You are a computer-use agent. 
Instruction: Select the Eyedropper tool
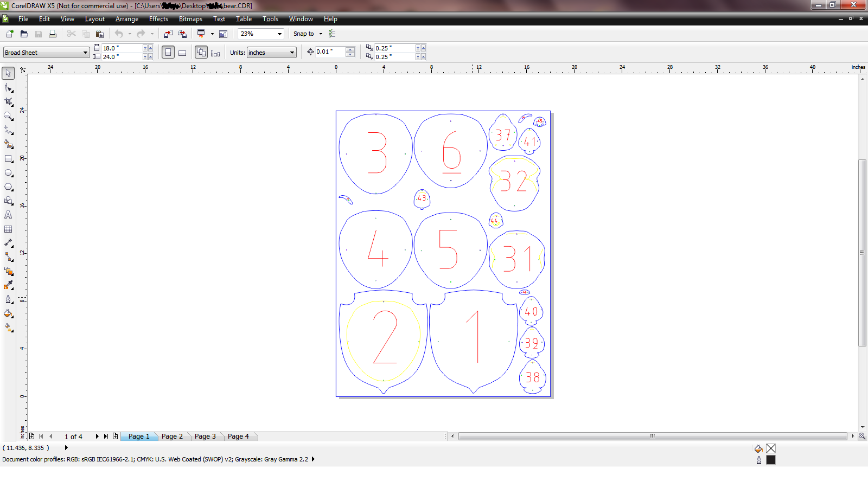pos(8,285)
